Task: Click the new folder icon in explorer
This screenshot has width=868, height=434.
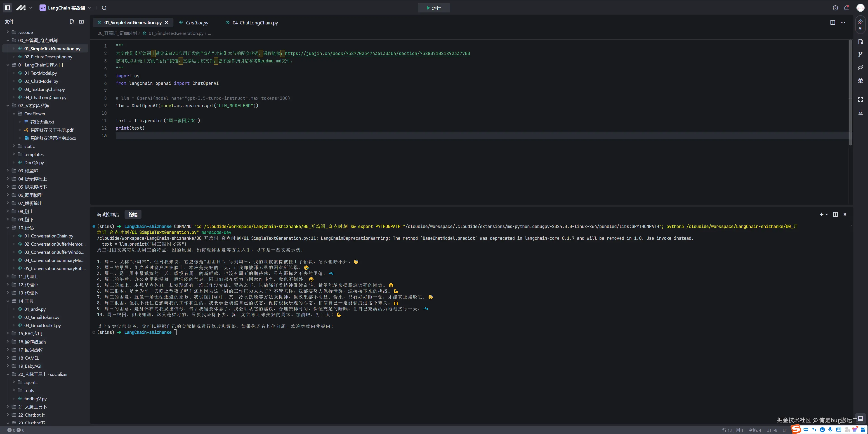Action: [x=81, y=21]
